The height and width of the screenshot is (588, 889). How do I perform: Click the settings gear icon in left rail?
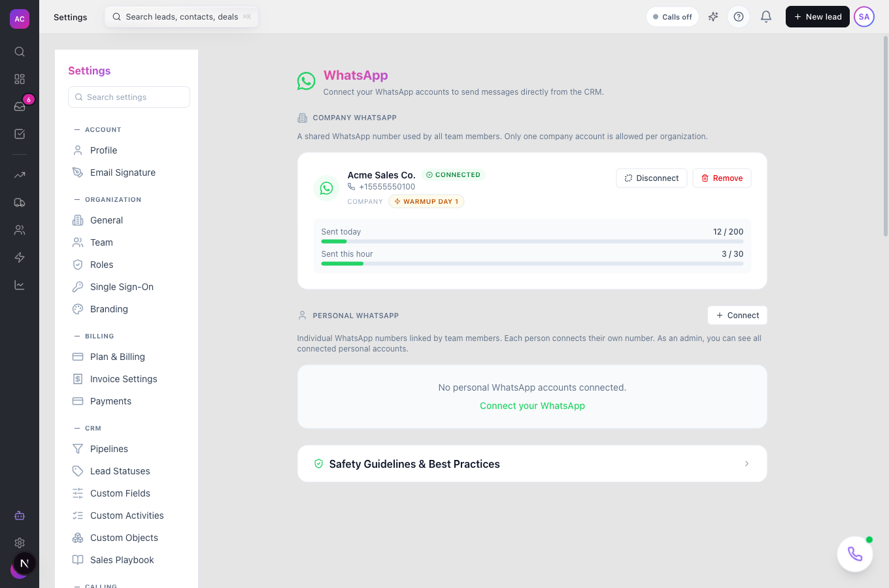click(x=20, y=543)
